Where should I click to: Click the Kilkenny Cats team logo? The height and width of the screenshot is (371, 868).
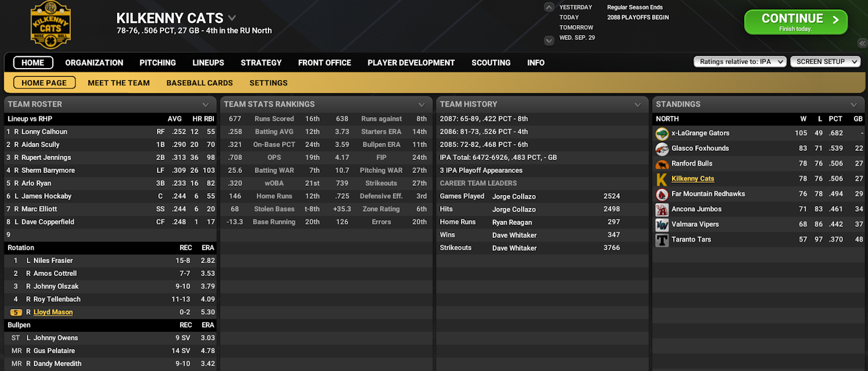(50, 25)
